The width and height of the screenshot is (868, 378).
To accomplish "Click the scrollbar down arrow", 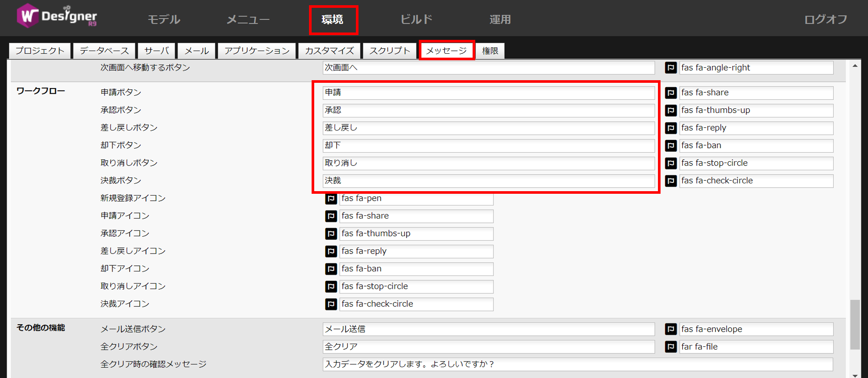I will click(x=855, y=375).
